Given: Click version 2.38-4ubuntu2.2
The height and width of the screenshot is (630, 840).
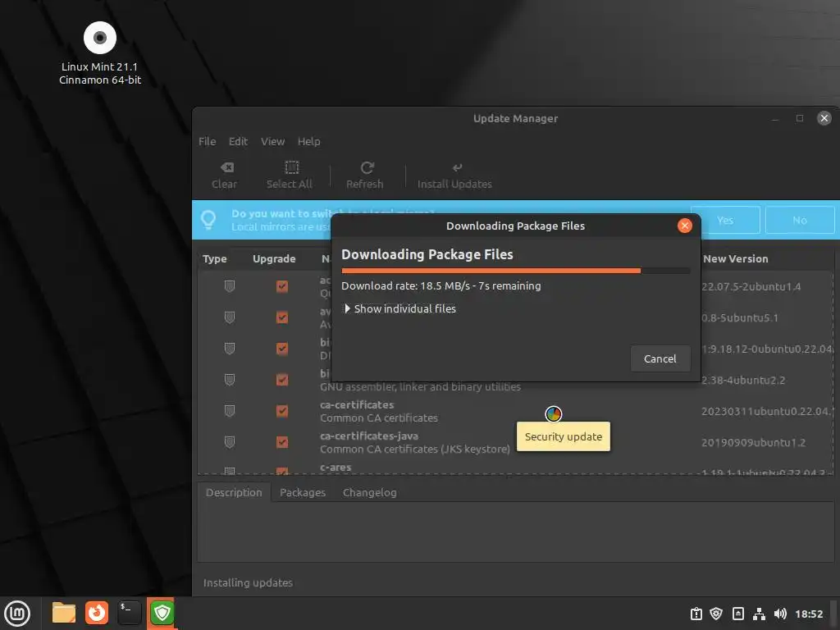Looking at the screenshot, I should (743, 381).
